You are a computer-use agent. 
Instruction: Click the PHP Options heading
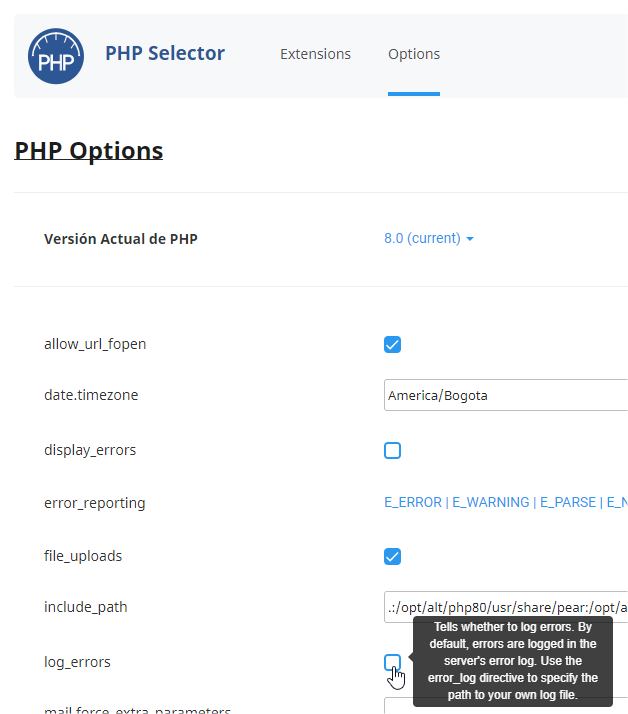click(x=89, y=151)
